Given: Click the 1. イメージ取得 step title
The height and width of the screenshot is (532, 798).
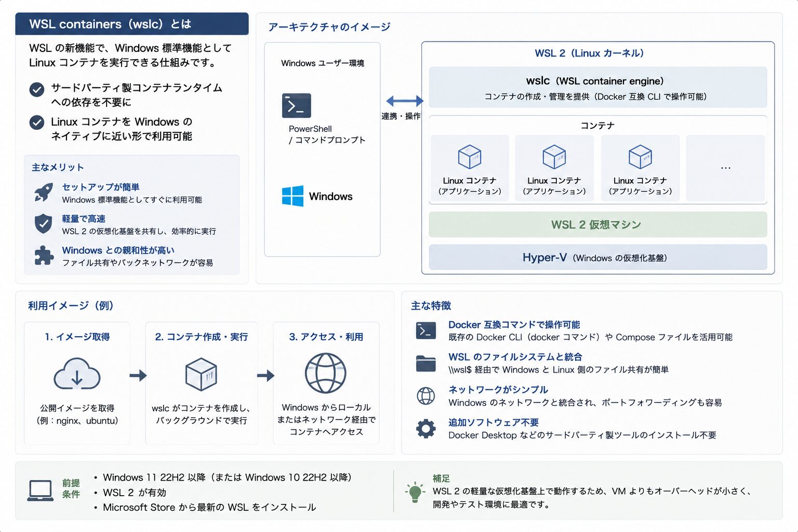Looking at the screenshot, I should [x=77, y=337].
